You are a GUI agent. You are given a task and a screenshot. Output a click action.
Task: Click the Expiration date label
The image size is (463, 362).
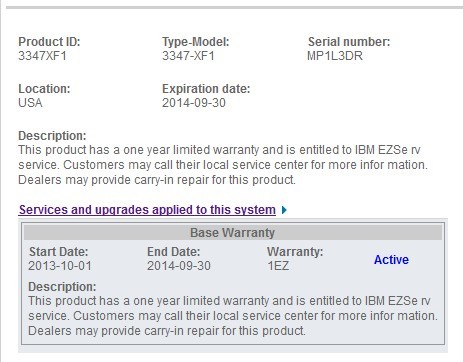click(206, 89)
